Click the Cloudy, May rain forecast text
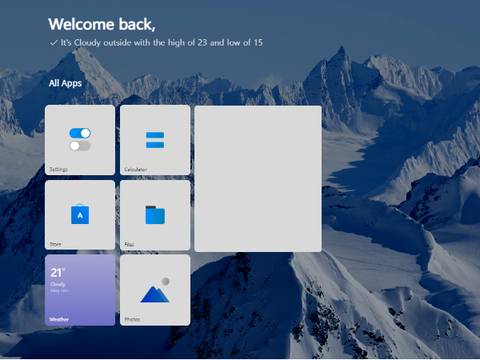This screenshot has width=480, height=360. point(60,287)
